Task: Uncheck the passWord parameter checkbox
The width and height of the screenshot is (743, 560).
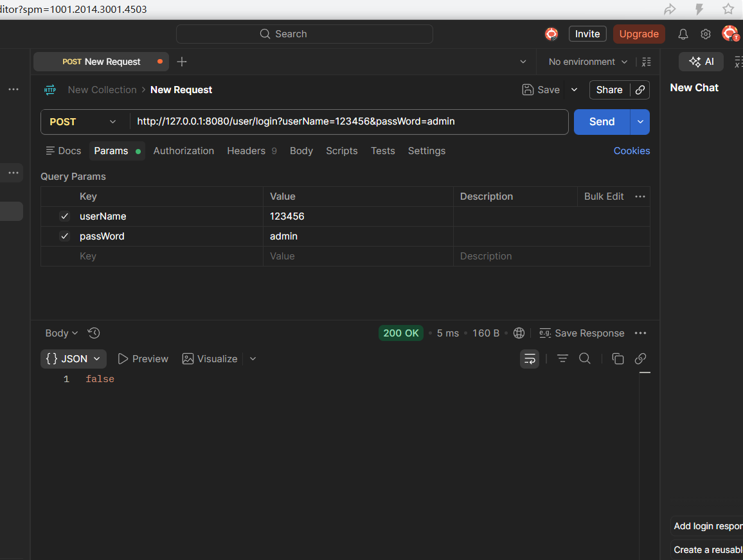Action: pos(64,236)
